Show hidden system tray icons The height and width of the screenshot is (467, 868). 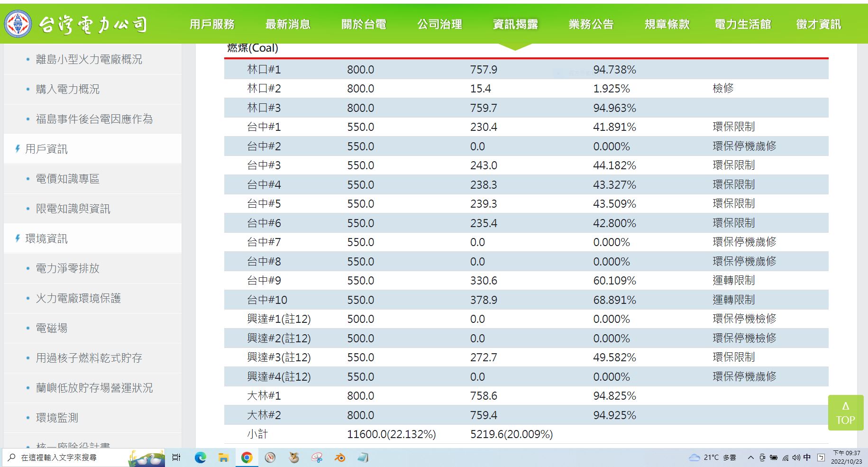click(x=750, y=458)
